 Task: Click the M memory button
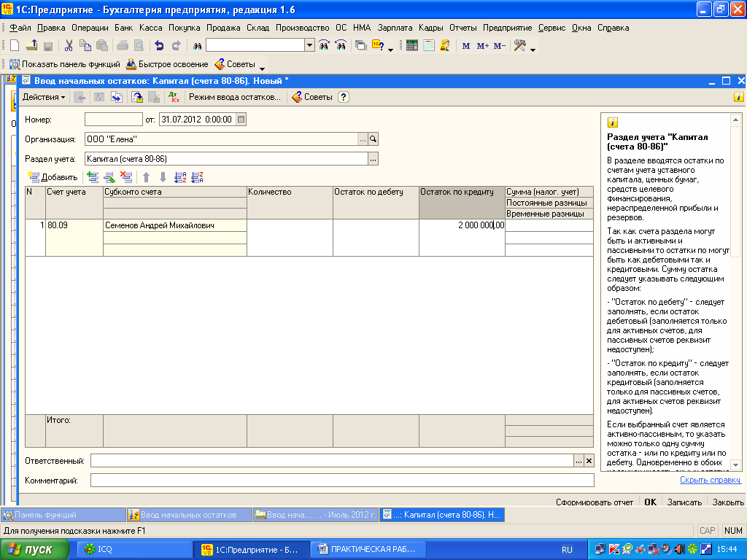(466, 46)
